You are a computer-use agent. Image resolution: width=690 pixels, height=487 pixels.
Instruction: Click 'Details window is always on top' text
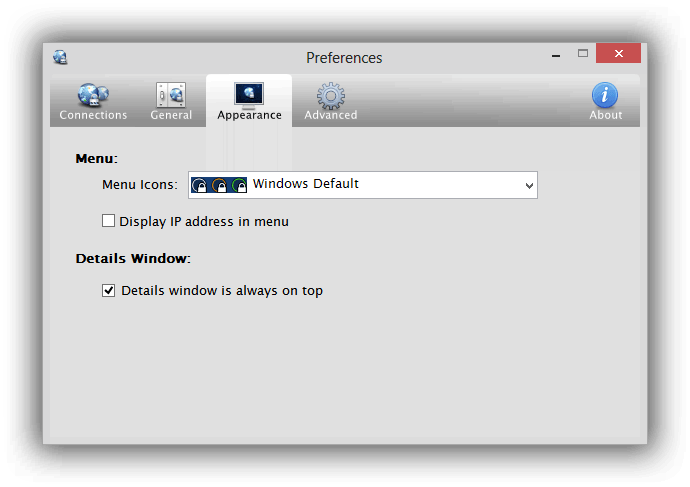(222, 291)
